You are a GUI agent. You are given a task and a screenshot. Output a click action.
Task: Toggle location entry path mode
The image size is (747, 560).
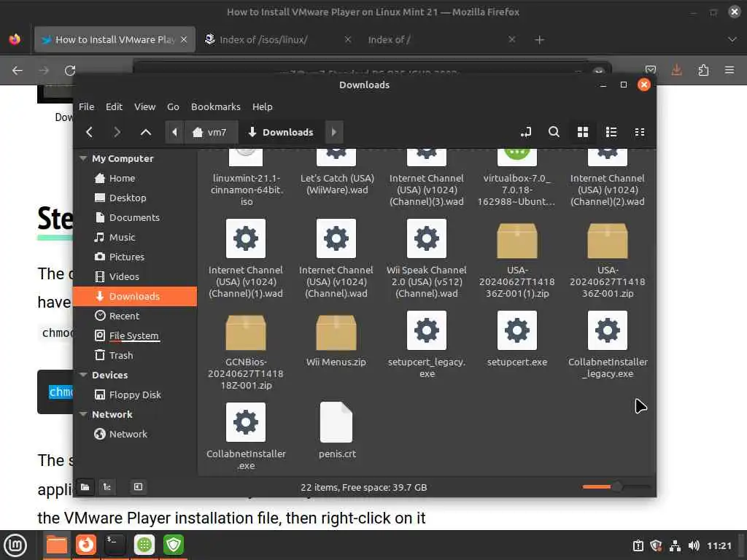pos(526,132)
